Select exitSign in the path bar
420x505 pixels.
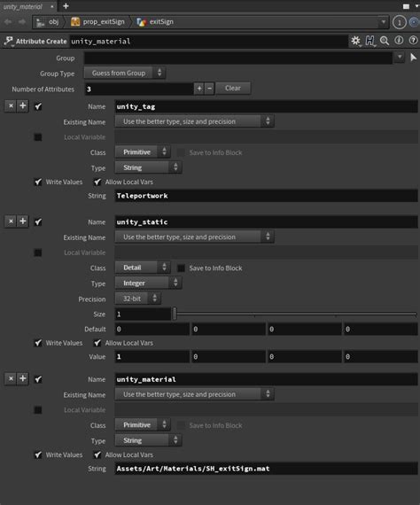[x=156, y=22]
